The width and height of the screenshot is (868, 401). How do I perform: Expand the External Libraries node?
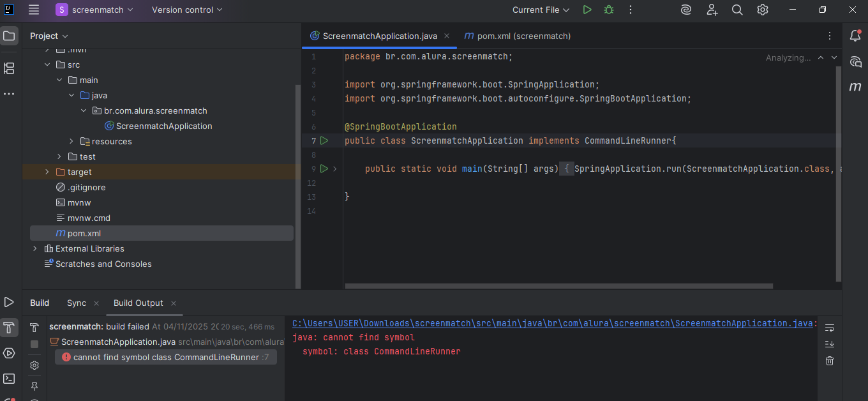pyautogui.click(x=34, y=248)
